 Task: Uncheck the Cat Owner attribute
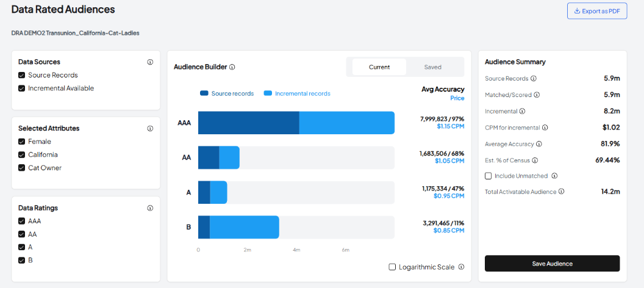pos(22,168)
